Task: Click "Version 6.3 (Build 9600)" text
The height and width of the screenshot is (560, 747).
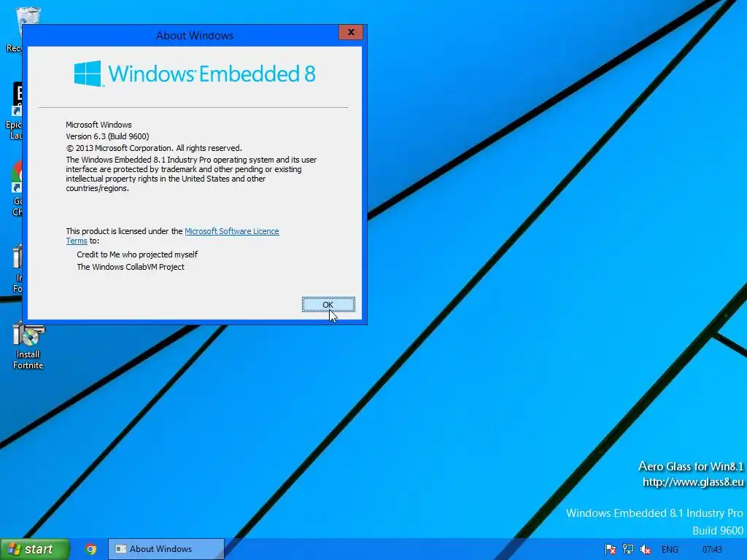Action: [107, 136]
